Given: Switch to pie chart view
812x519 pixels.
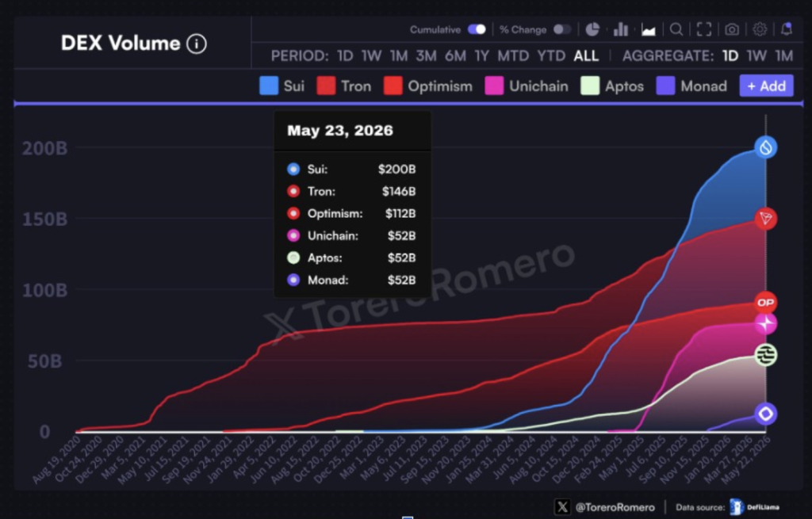Looking at the screenshot, I should 592,29.
